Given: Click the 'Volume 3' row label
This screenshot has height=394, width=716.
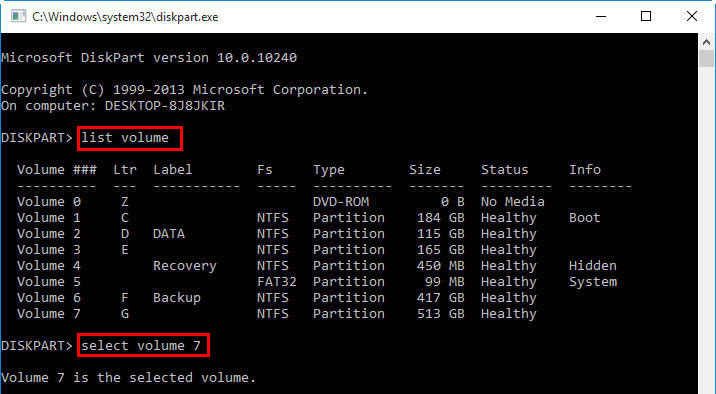Looking at the screenshot, I should click(x=49, y=250).
